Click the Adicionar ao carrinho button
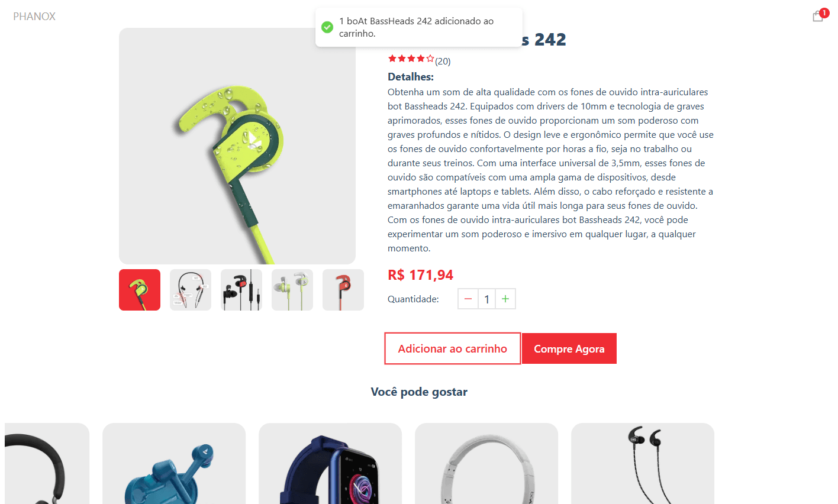Viewport: 838px width, 504px height. click(453, 348)
